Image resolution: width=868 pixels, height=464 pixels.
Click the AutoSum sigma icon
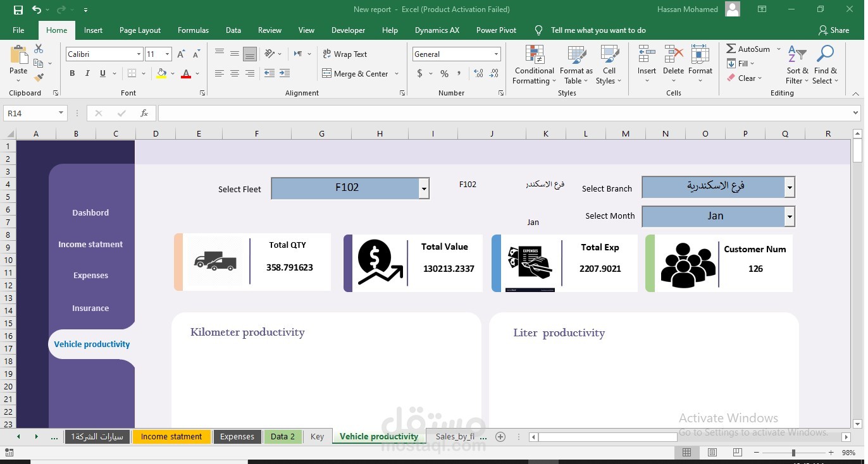(x=731, y=49)
